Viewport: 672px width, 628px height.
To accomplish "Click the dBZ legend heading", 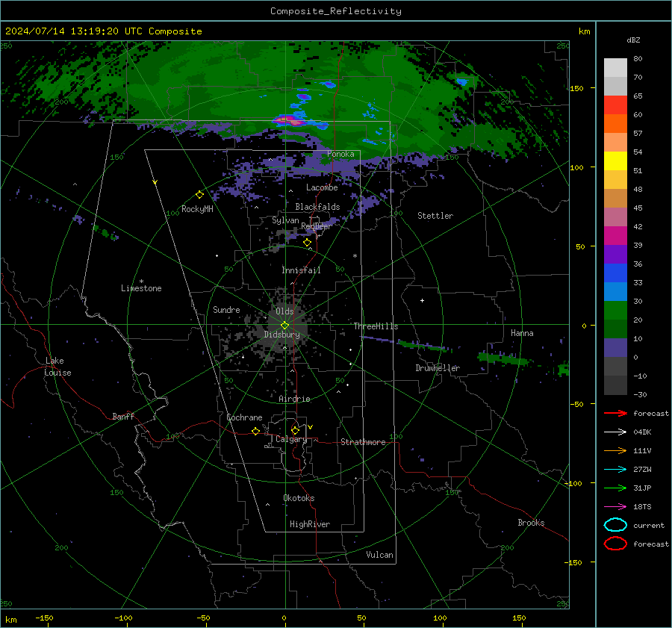I will 633,40.
